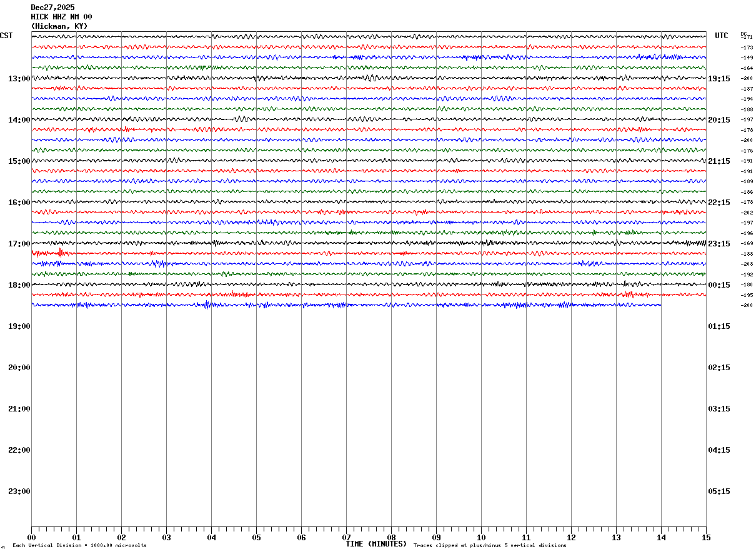The image size is (756, 554).
Task: Click minute tick label 04 on time axis
Action: point(212,538)
